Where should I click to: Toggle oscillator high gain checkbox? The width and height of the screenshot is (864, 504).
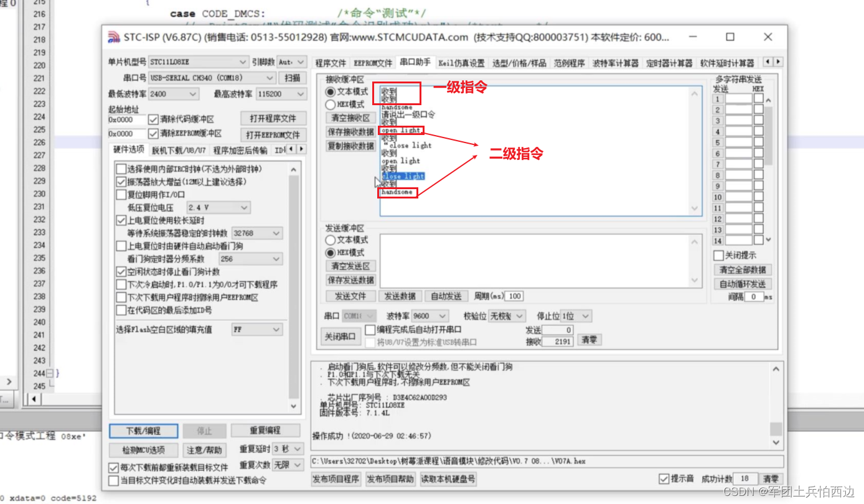coord(121,182)
